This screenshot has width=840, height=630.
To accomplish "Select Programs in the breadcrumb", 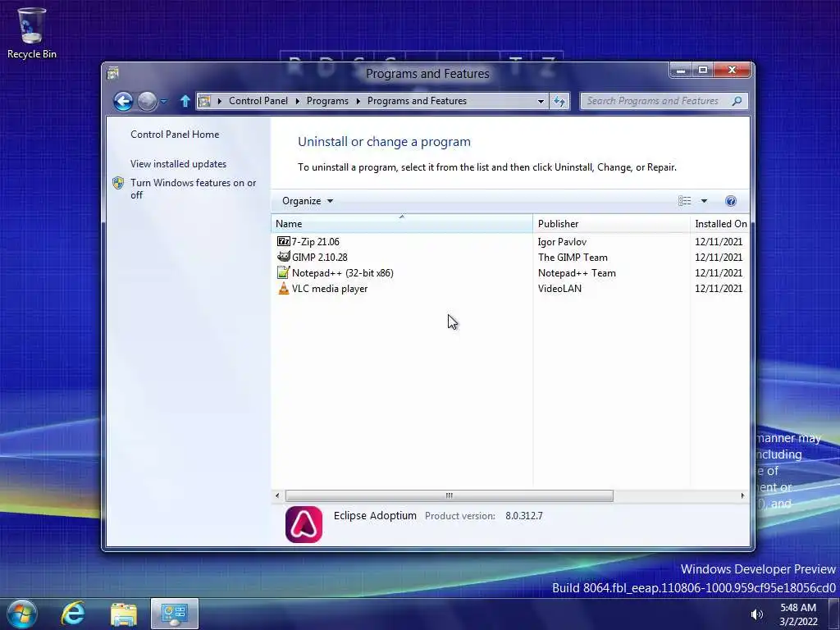I will (327, 101).
